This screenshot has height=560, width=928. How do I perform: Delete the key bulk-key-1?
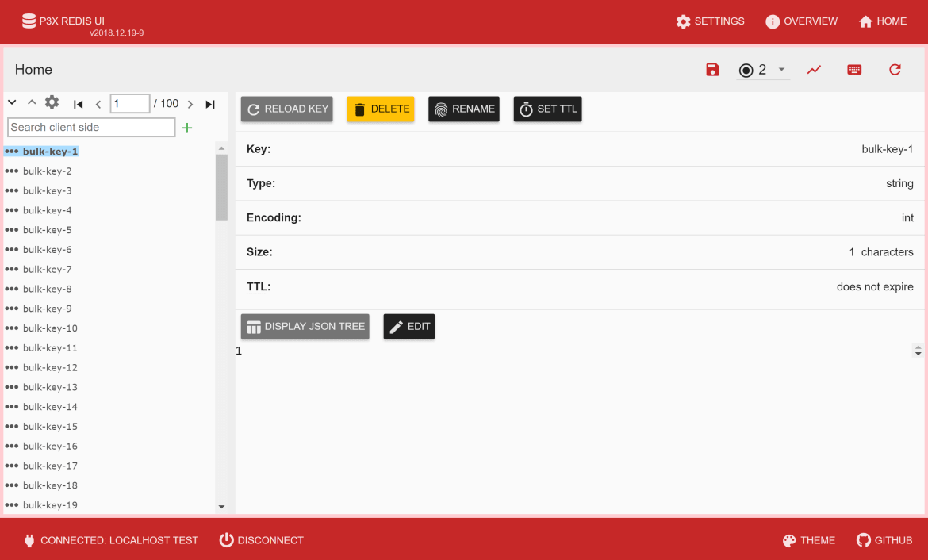380,109
